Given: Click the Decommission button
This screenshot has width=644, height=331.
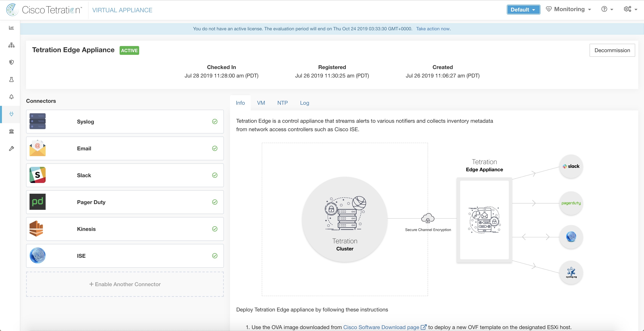Looking at the screenshot, I should [612, 50].
